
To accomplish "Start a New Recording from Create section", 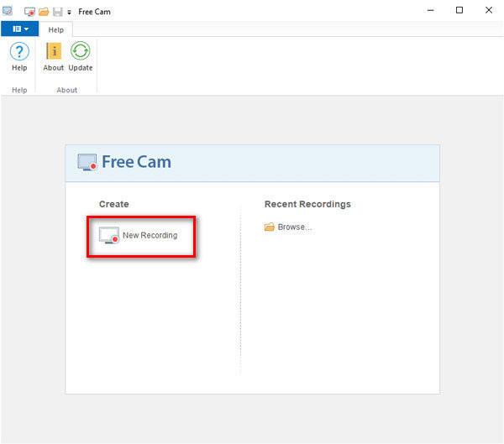I will pyautogui.click(x=139, y=236).
